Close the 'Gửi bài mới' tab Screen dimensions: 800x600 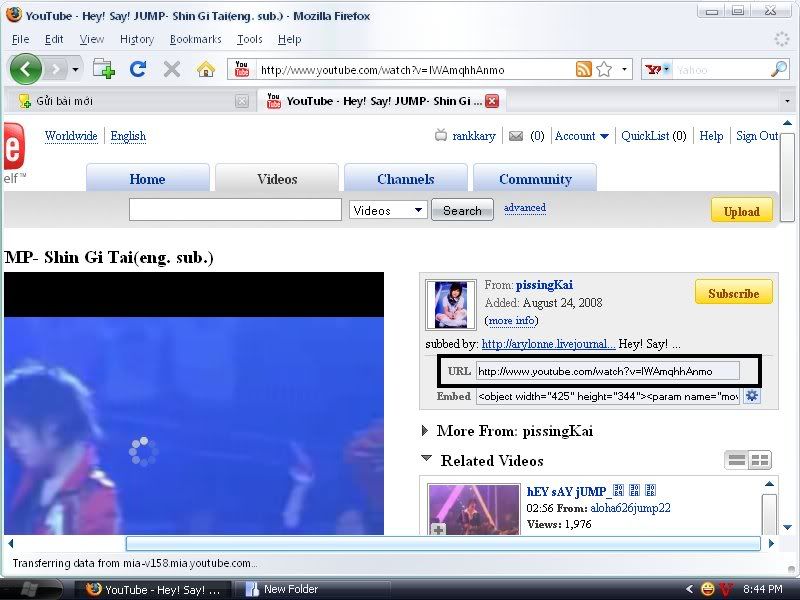242,101
